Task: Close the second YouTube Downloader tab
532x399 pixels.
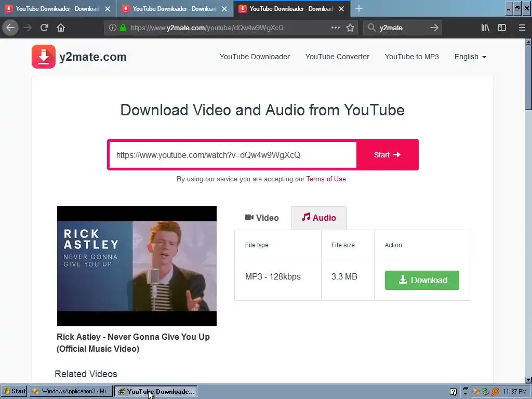Action: pyautogui.click(x=224, y=9)
